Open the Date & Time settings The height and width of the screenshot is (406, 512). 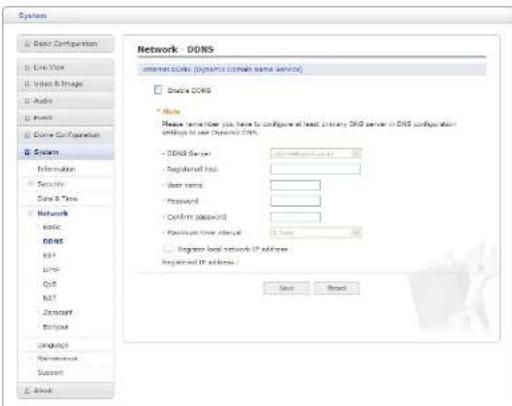pos(57,198)
